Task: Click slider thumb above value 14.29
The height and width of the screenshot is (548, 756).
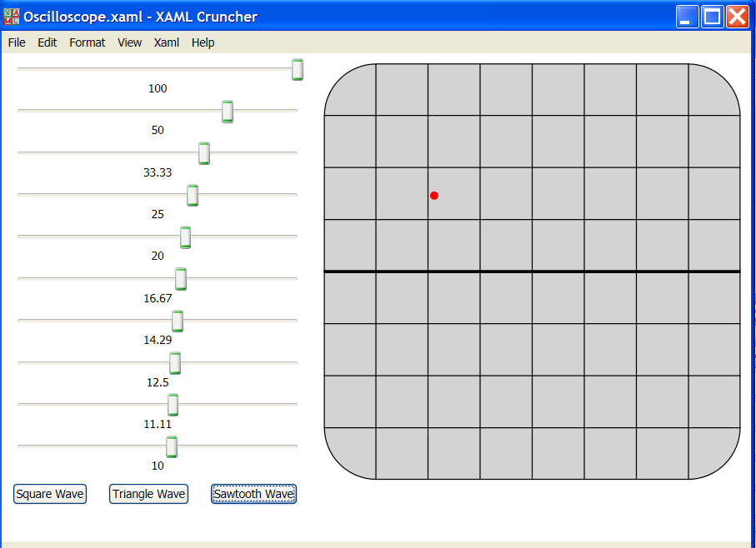Action: pyautogui.click(x=178, y=321)
